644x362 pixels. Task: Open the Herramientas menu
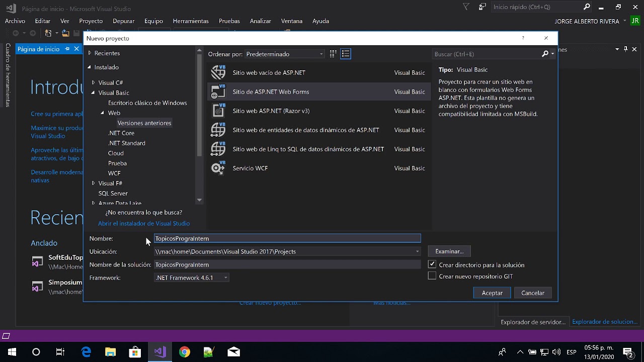tap(191, 21)
